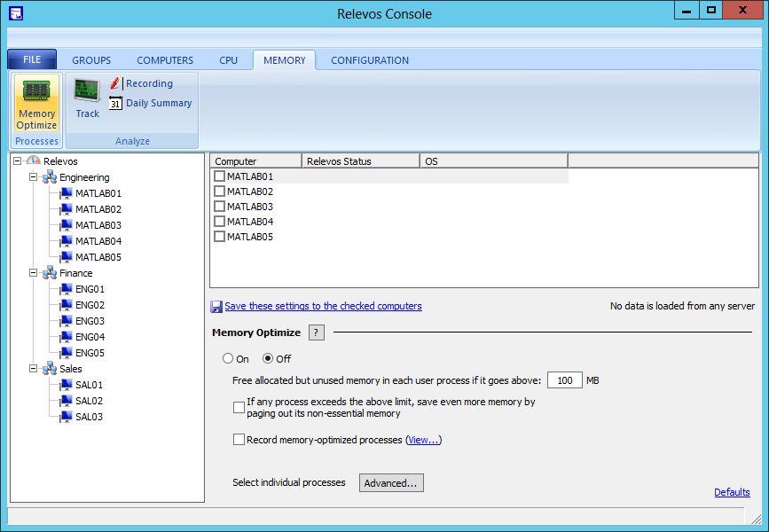Image resolution: width=769 pixels, height=532 pixels.
Task: Switch to the CONFIGURATION tab
Action: point(370,60)
